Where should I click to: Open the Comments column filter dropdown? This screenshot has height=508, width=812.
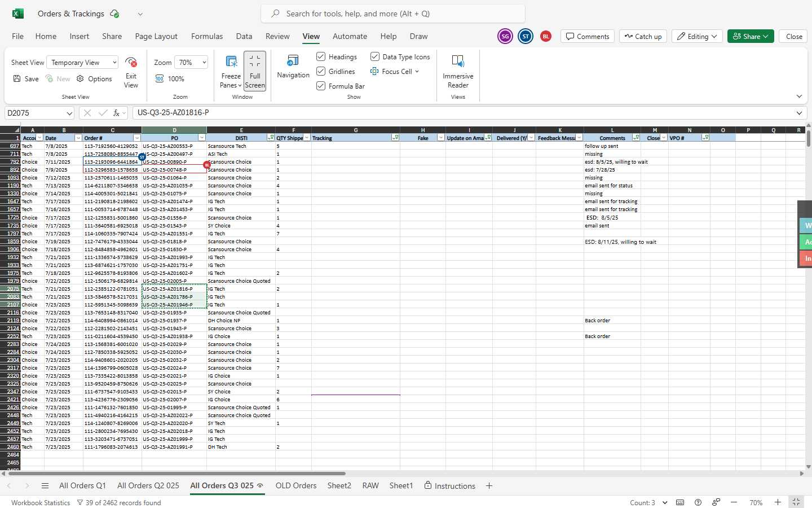(636, 138)
